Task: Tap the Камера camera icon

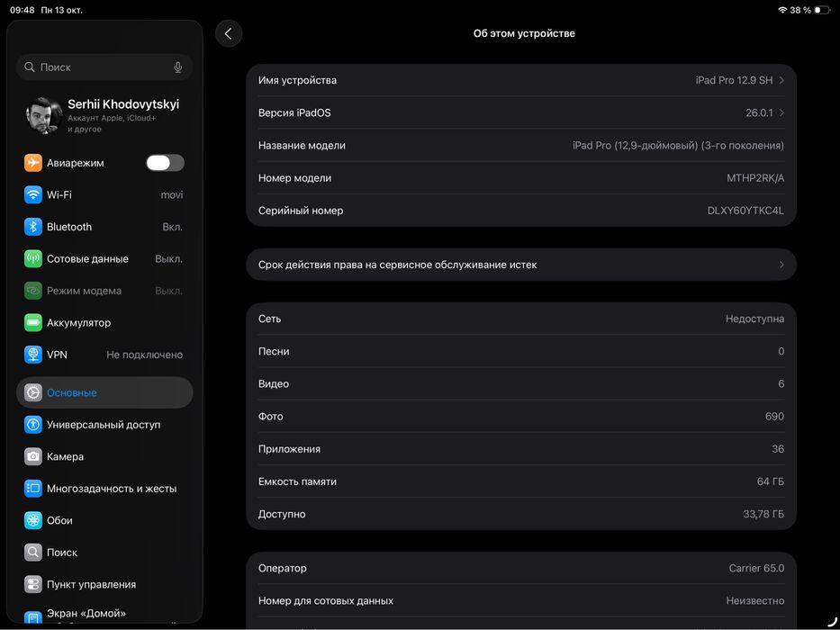Action: coord(33,456)
